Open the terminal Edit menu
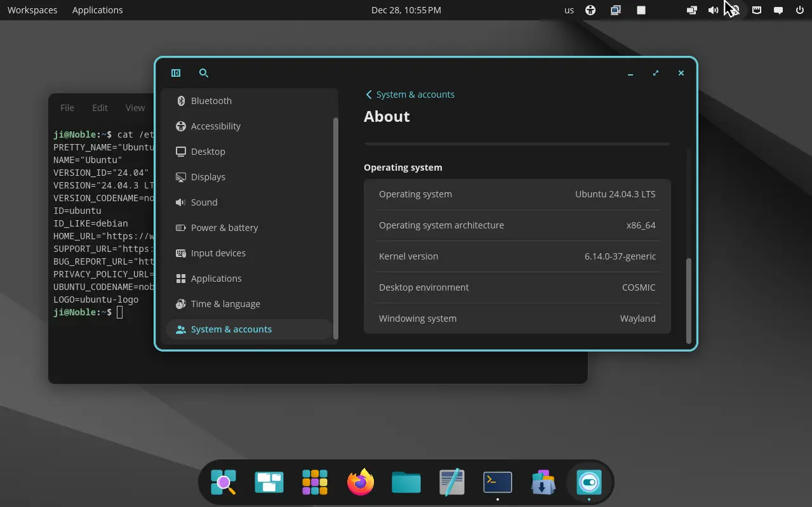 [100, 108]
